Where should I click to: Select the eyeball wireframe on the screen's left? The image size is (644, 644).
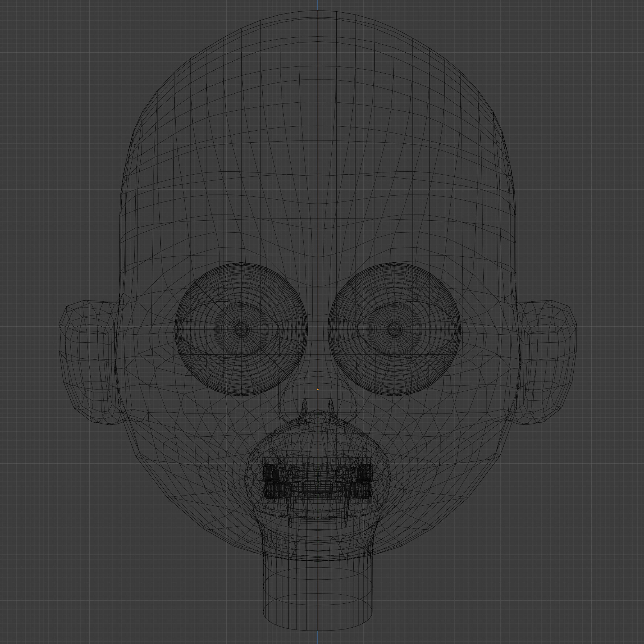click(x=241, y=329)
